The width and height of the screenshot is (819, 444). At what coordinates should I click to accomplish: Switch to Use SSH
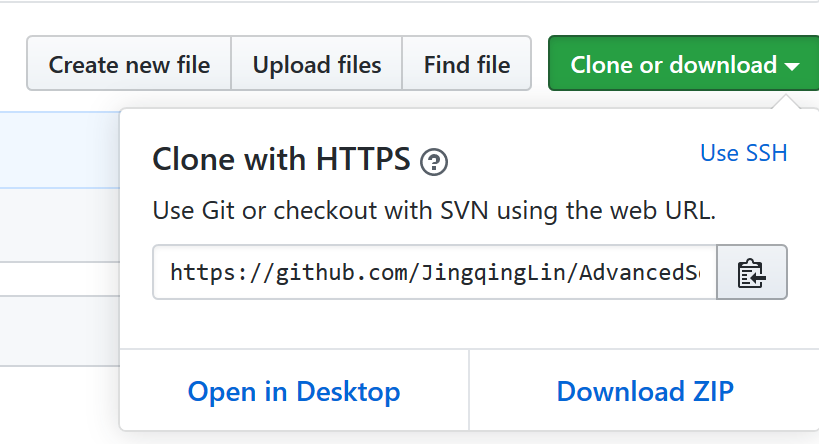(743, 153)
